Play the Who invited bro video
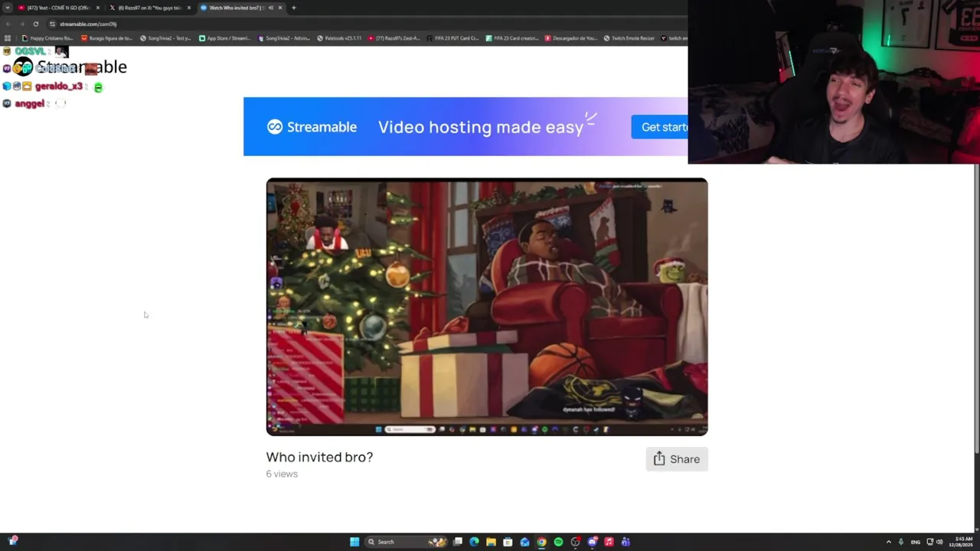This screenshot has height=551, width=980. tap(487, 307)
